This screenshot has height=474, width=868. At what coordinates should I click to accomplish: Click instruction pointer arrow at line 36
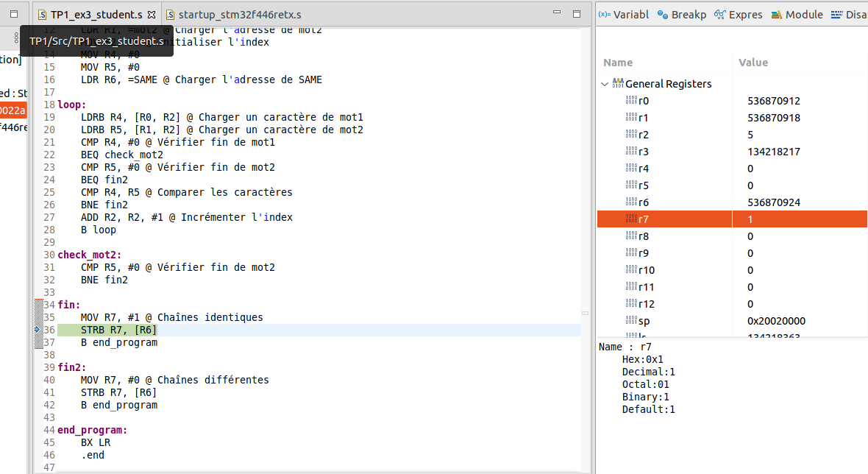(x=38, y=330)
